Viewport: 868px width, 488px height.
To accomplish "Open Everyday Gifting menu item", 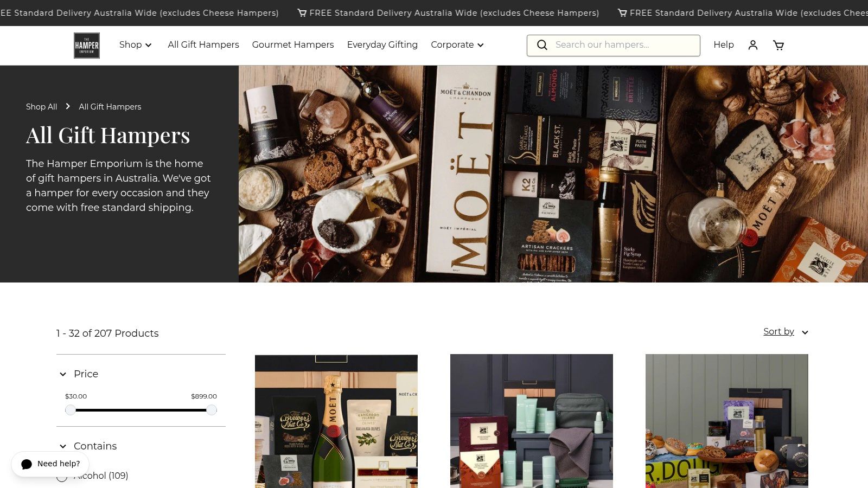I will click(382, 45).
